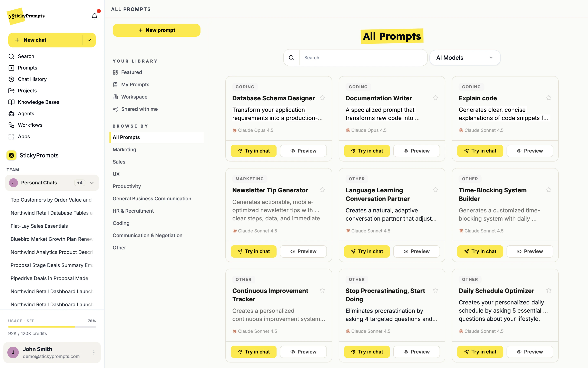Expand the AI Models dropdown
The height and width of the screenshot is (368, 588).
pyautogui.click(x=465, y=58)
